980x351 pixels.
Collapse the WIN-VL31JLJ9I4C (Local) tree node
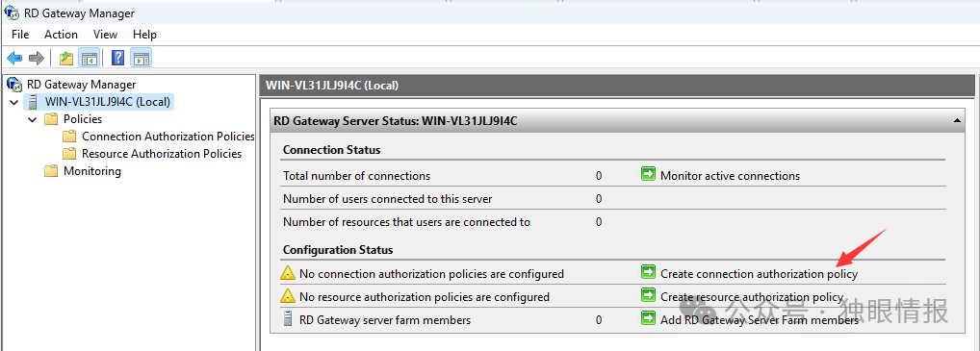click(x=13, y=102)
